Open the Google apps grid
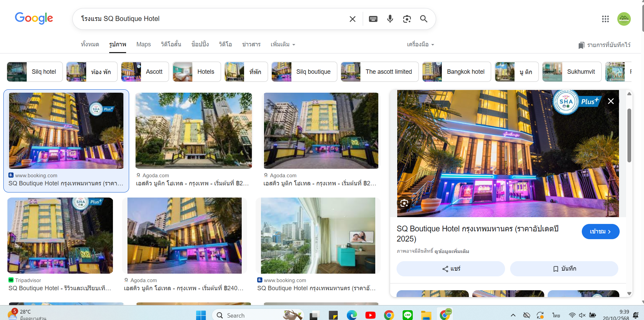644x320 pixels. point(605,19)
